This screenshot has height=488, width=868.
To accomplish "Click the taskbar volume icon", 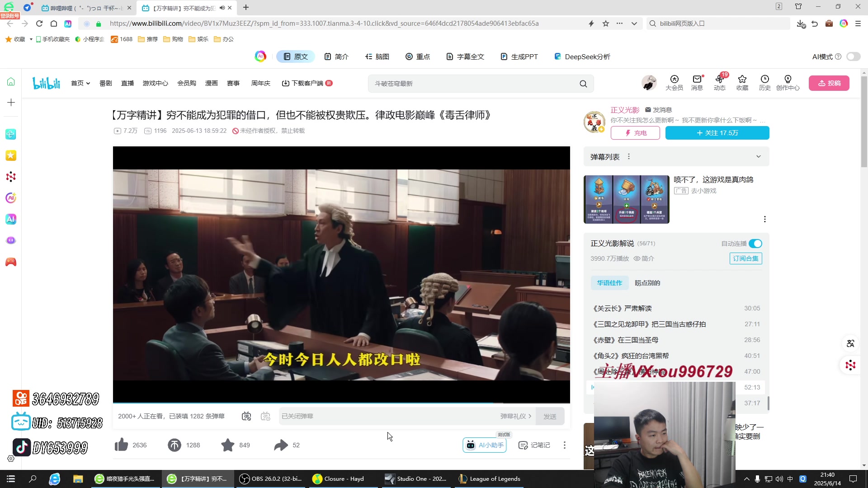I will [779, 479].
